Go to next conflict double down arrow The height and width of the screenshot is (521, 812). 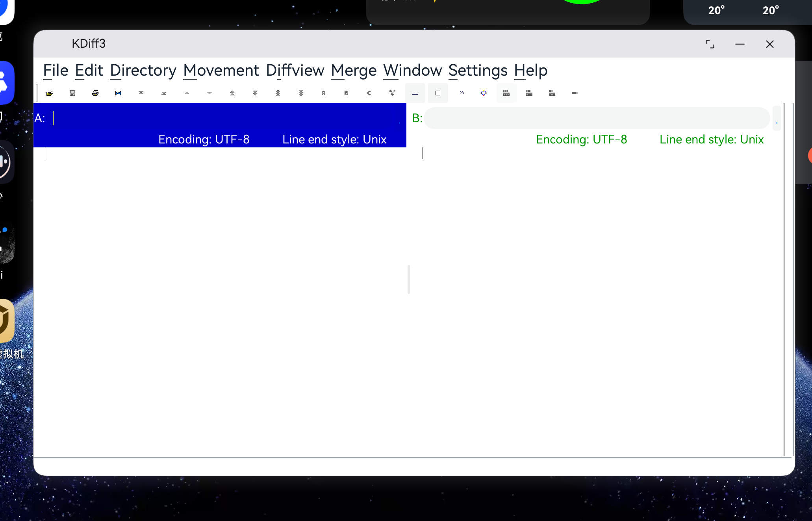(x=255, y=93)
